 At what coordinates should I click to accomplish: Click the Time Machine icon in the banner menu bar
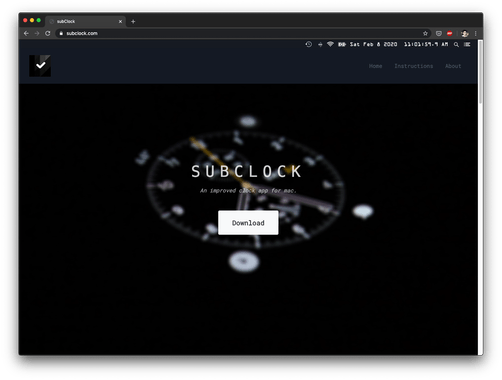[x=309, y=44]
